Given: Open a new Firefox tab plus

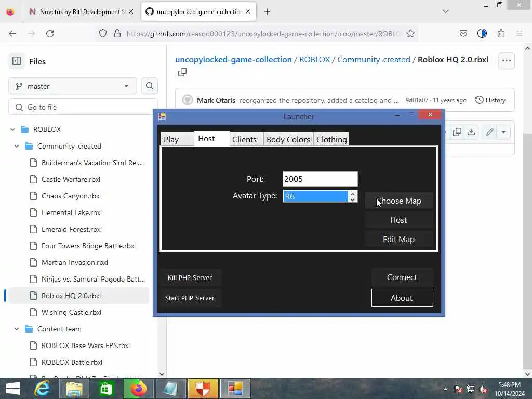Looking at the screenshot, I should 268,12.
